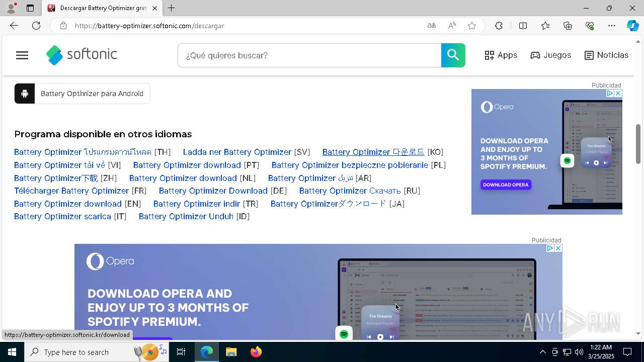
Task: Open the Japanese [JA] download link
Action: 329,204
